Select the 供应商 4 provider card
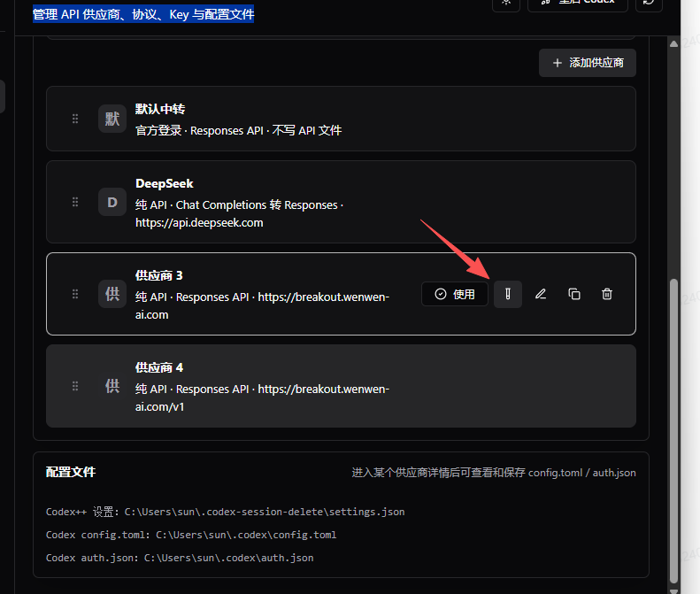This screenshot has width=700, height=594. coord(341,386)
